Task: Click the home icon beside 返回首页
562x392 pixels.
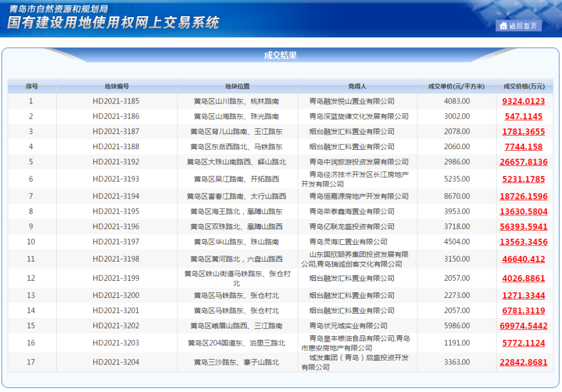Action: coord(504,26)
